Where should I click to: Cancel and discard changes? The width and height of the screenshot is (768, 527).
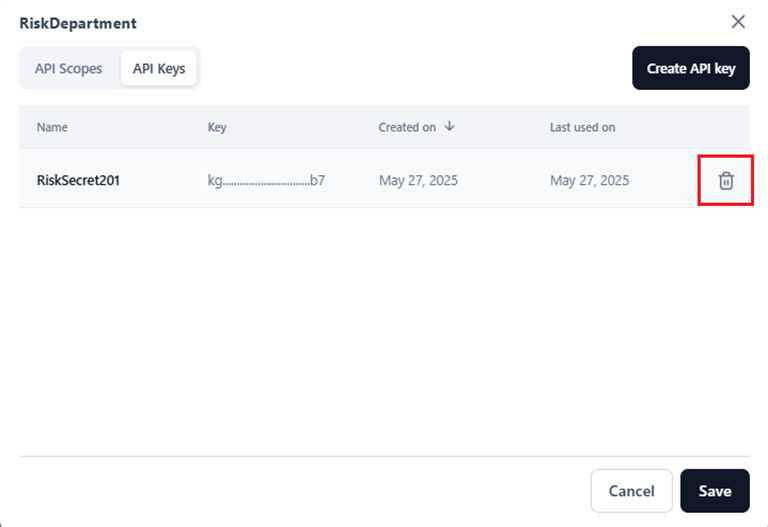point(631,491)
